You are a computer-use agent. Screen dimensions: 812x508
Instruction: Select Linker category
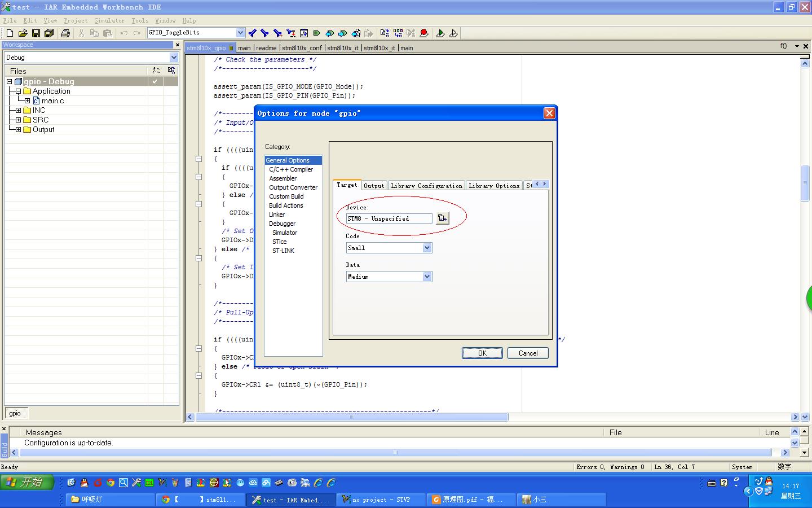[x=277, y=214]
